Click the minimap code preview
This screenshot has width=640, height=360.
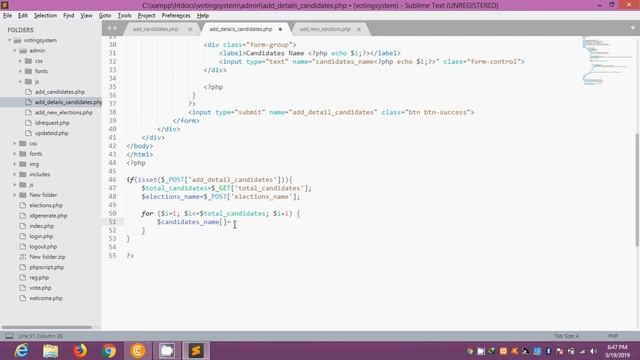(607, 61)
